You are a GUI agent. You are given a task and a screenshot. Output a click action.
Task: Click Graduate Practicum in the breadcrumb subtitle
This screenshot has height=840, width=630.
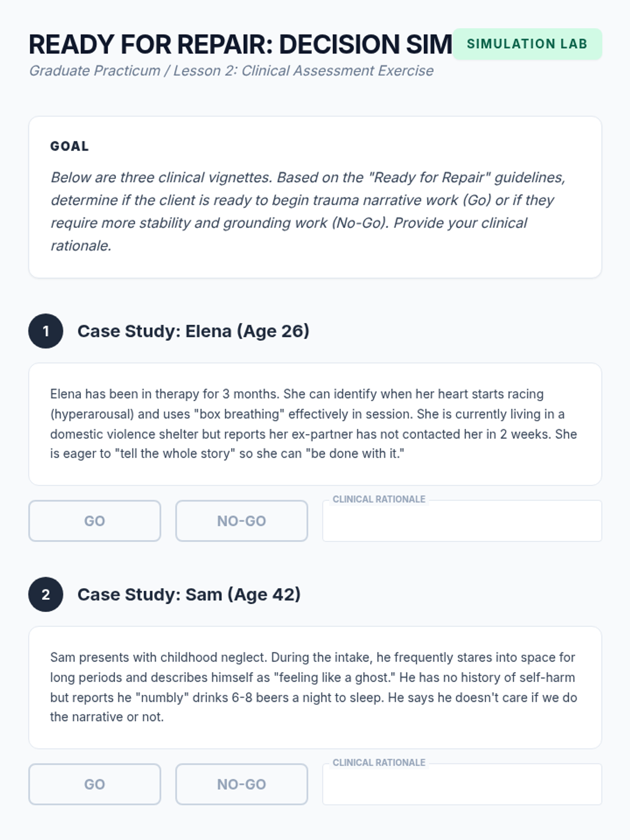click(94, 71)
